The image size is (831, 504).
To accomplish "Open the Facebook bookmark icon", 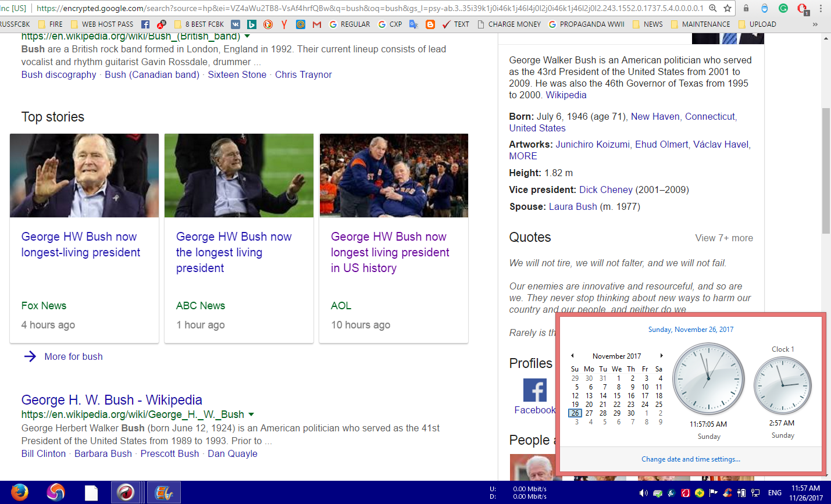I will 145,24.
